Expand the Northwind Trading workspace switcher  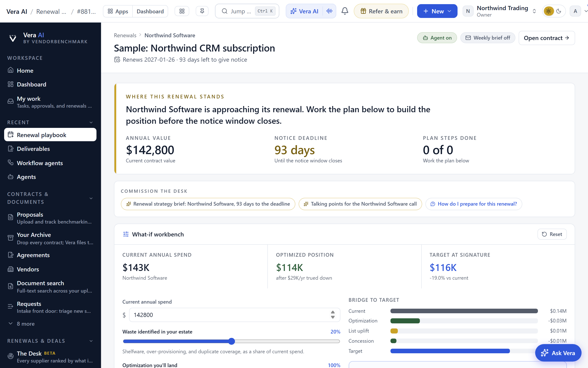tap(534, 11)
